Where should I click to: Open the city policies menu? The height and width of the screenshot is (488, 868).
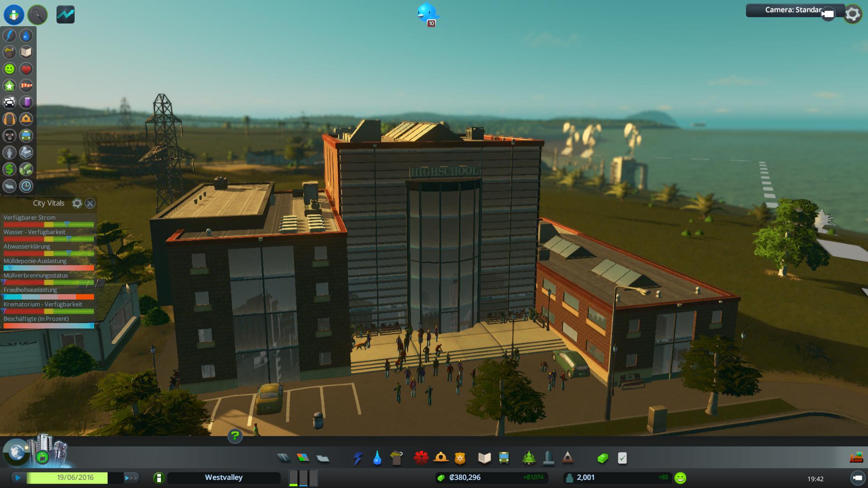622,458
